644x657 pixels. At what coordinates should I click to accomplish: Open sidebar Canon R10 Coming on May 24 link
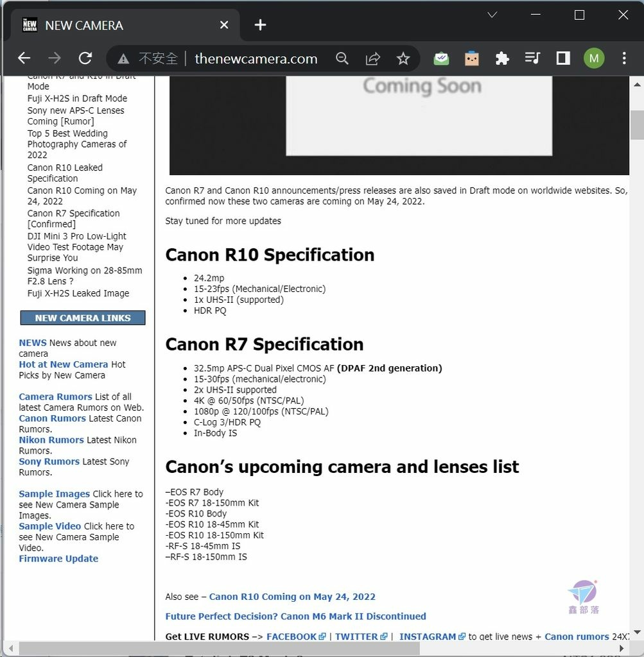point(82,196)
